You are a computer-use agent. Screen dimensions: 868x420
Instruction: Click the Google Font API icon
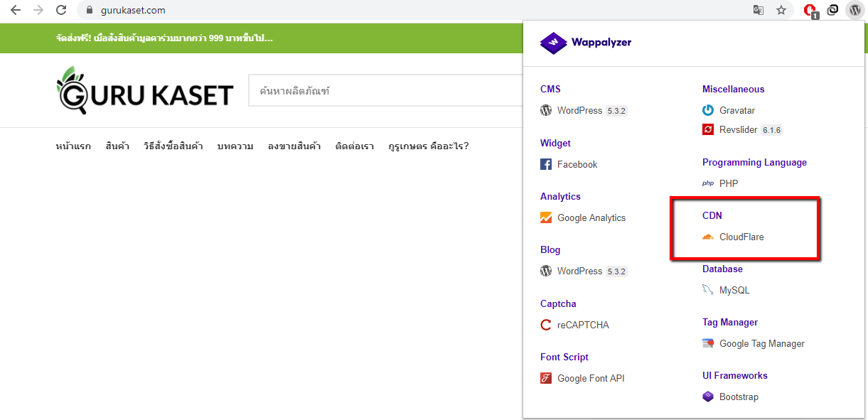[x=546, y=379]
